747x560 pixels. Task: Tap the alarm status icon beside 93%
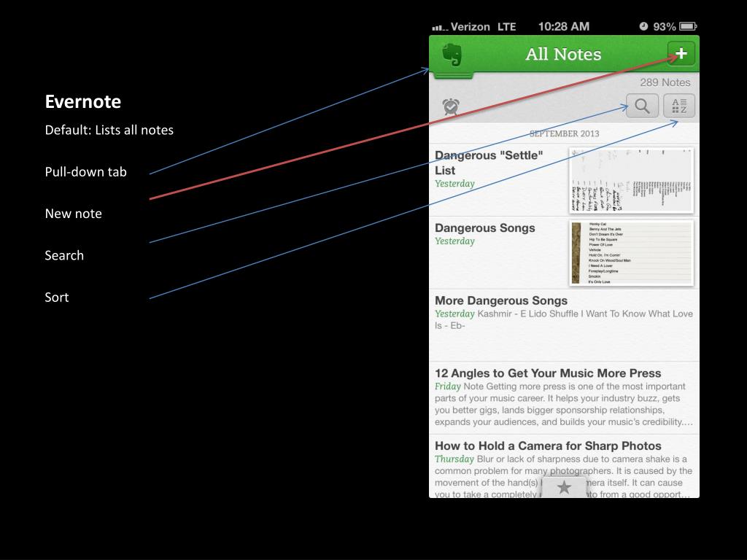tap(643, 26)
